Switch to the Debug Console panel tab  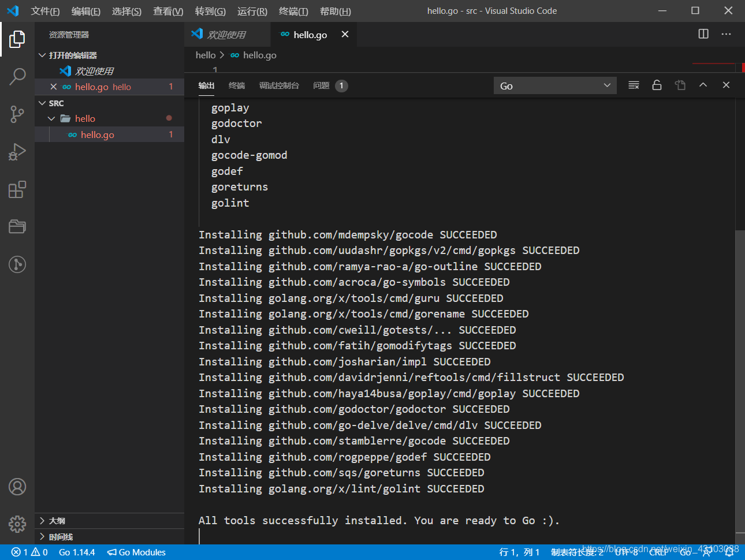pos(279,85)
